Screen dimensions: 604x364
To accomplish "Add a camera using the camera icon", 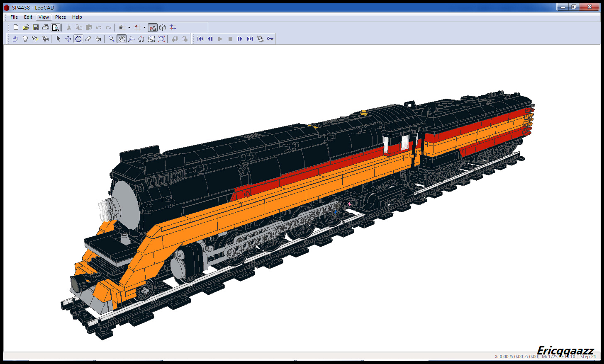I will (45, 39).
